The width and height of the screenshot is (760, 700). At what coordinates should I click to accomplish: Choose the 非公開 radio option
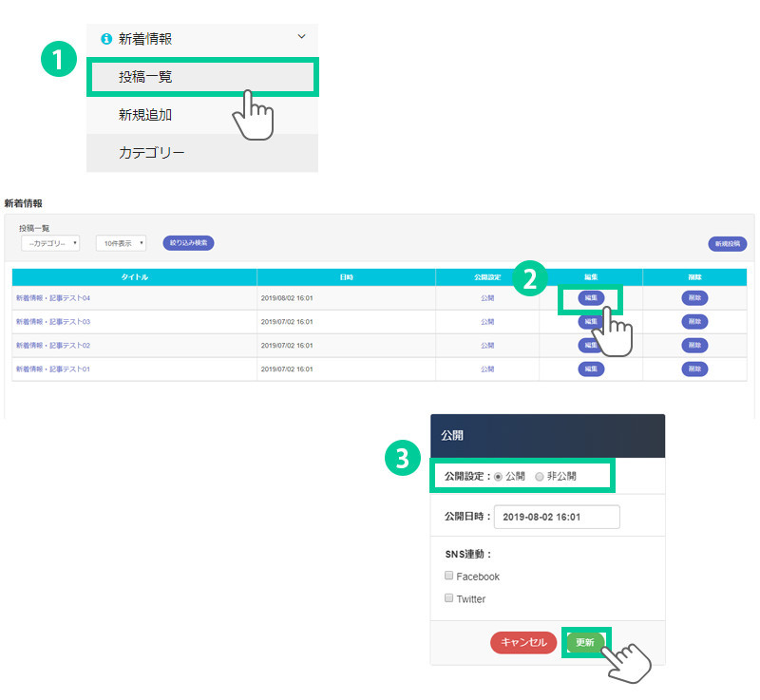pos(541,476)
